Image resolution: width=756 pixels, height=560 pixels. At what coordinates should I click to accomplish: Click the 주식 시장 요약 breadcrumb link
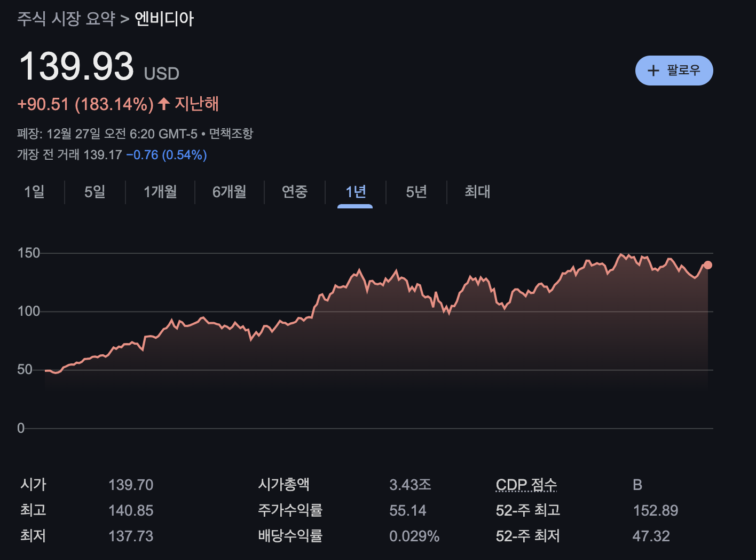[66, 18]
